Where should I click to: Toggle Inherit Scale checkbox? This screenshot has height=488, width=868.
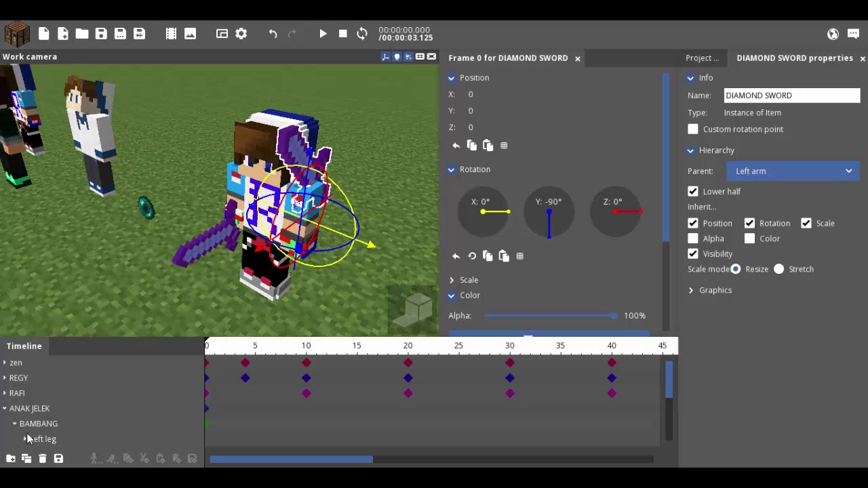tap(806, 223)
